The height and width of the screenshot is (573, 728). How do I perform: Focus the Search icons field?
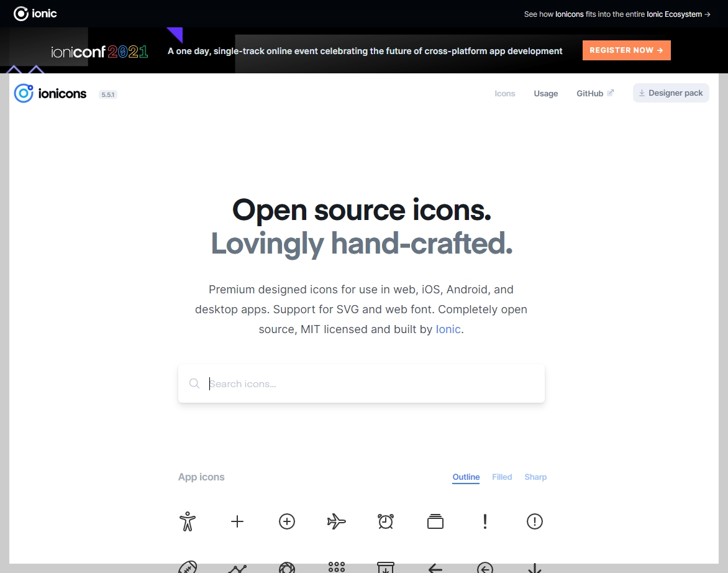tap(362, 383)
